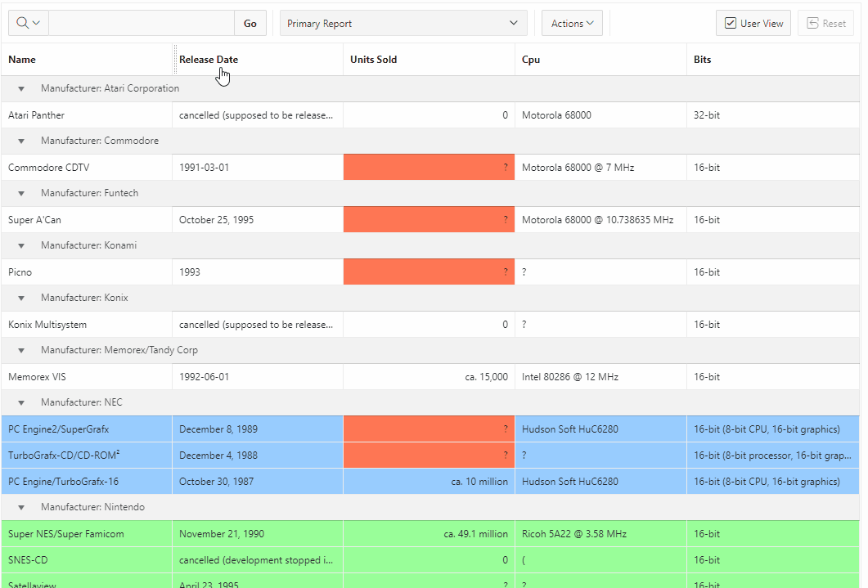This screenshot has height=588, width=868.
Task: Click the December 4, 1988 date cell
Action: pos(258,456)
